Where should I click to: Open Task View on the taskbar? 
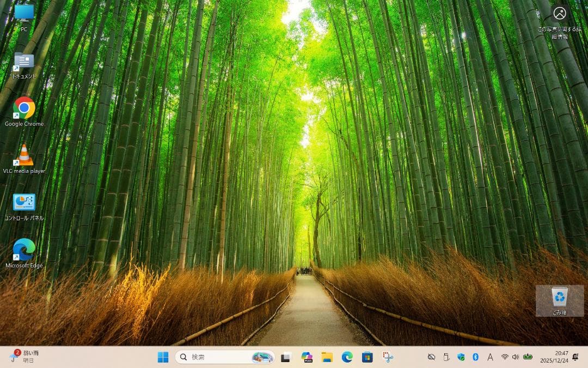coord(285,358)
